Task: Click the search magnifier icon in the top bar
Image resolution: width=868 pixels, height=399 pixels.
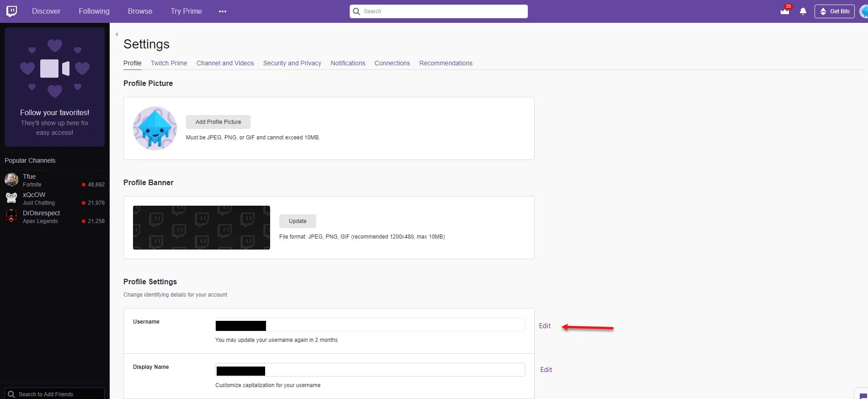Action: [x=357, y=11]
